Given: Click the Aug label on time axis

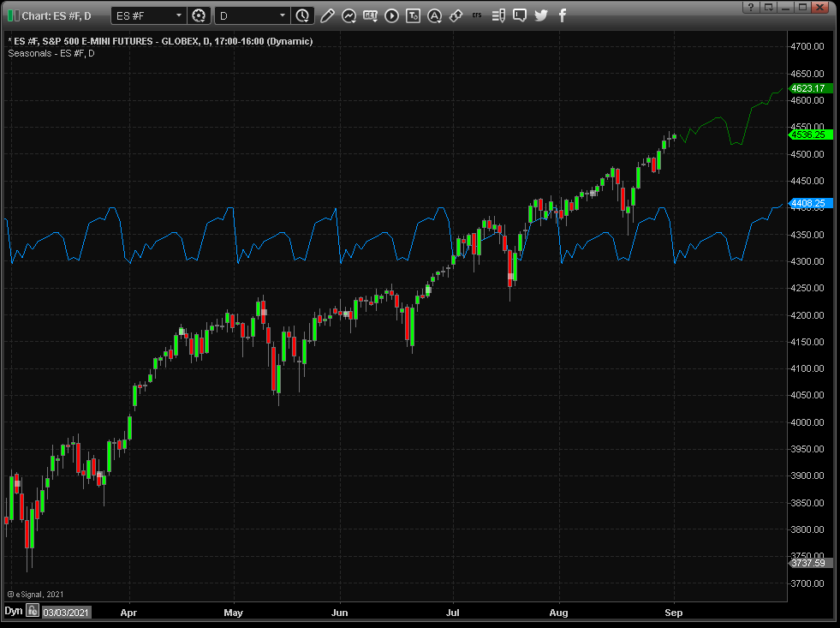Looking at the screenshot, I should click(x=559, y=613).
